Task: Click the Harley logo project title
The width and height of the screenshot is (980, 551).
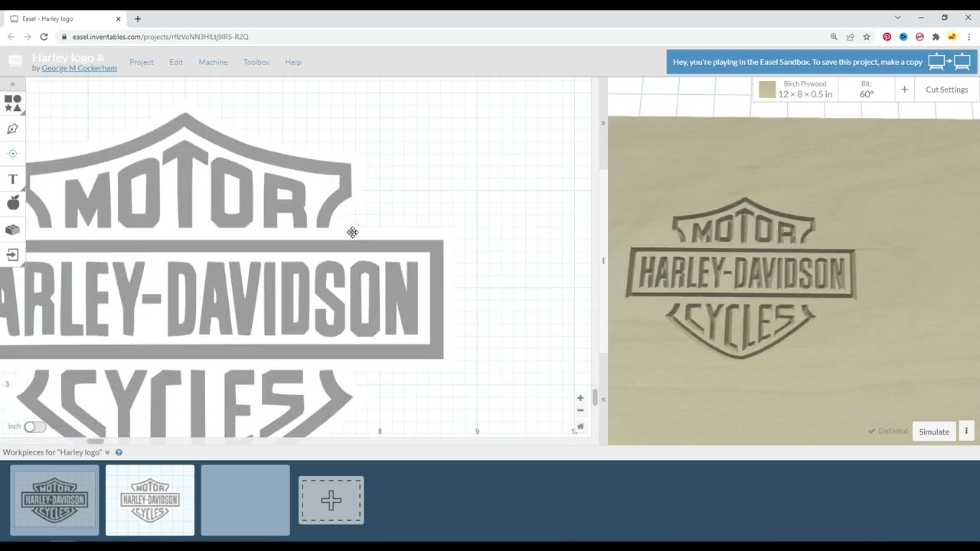Action: point(63,57)
